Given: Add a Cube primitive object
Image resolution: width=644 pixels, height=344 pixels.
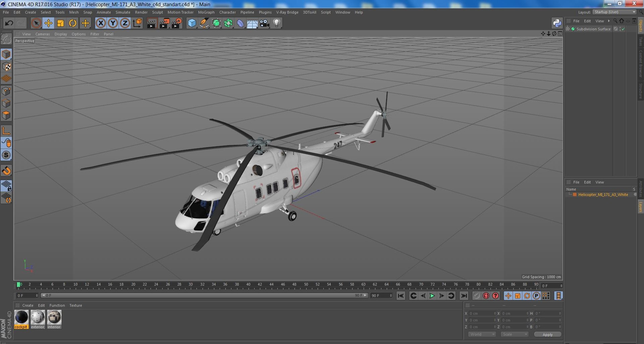Looking at the screenshot, I should (x=192, y=23).
